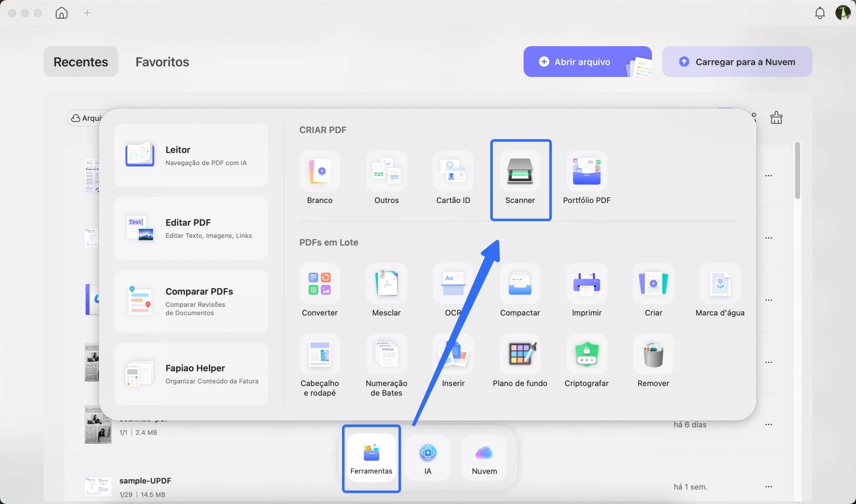Click Carregar para a Nuvem

point(736,61)
